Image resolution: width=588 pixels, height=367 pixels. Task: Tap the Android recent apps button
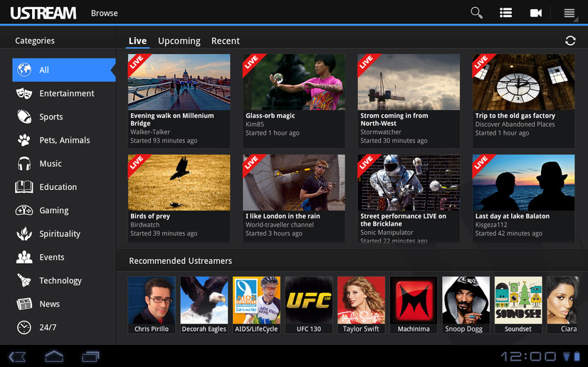click(x=90, y=356)
